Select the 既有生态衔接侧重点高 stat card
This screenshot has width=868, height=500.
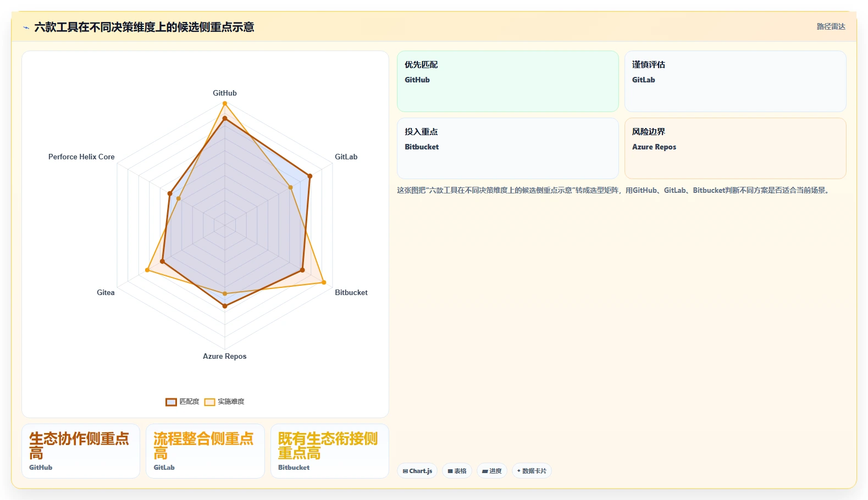click(x=330, y=451)
